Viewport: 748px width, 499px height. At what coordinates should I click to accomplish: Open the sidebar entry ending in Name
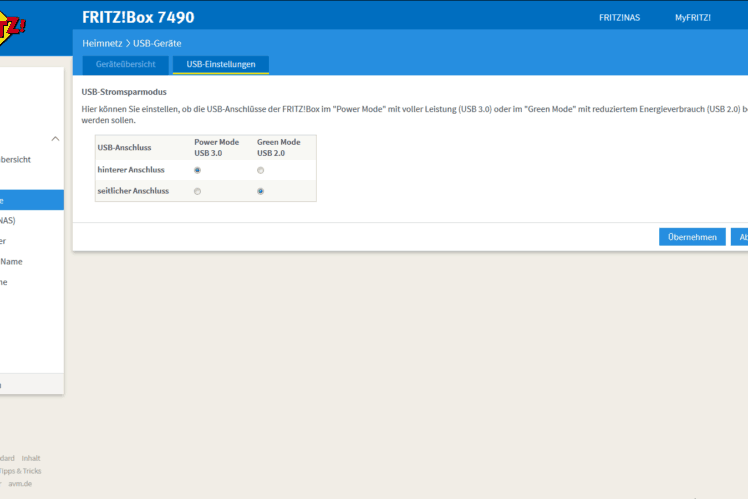(x=11, y=261)
